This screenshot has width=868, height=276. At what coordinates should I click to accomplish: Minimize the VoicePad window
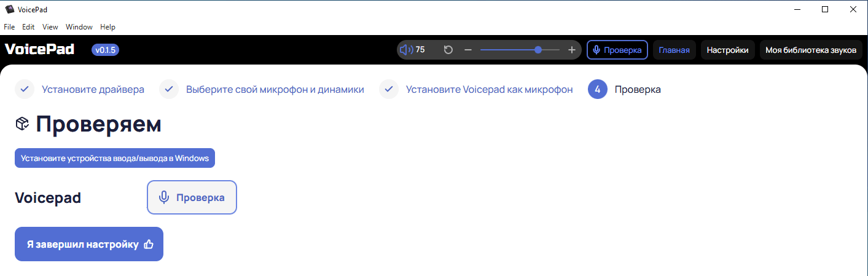(797, 9)
